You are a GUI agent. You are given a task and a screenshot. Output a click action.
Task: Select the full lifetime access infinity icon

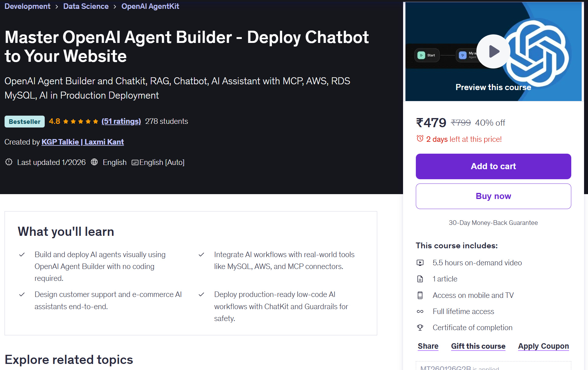[420, 311]
